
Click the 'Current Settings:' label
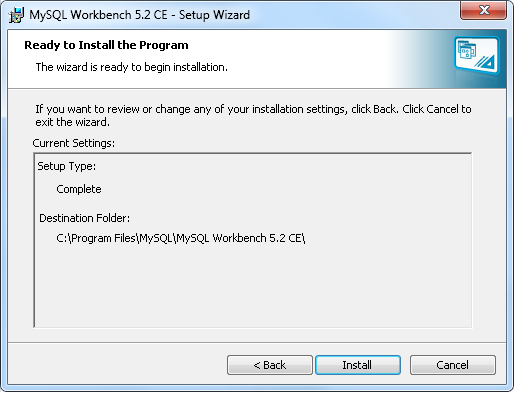[74, 143]
